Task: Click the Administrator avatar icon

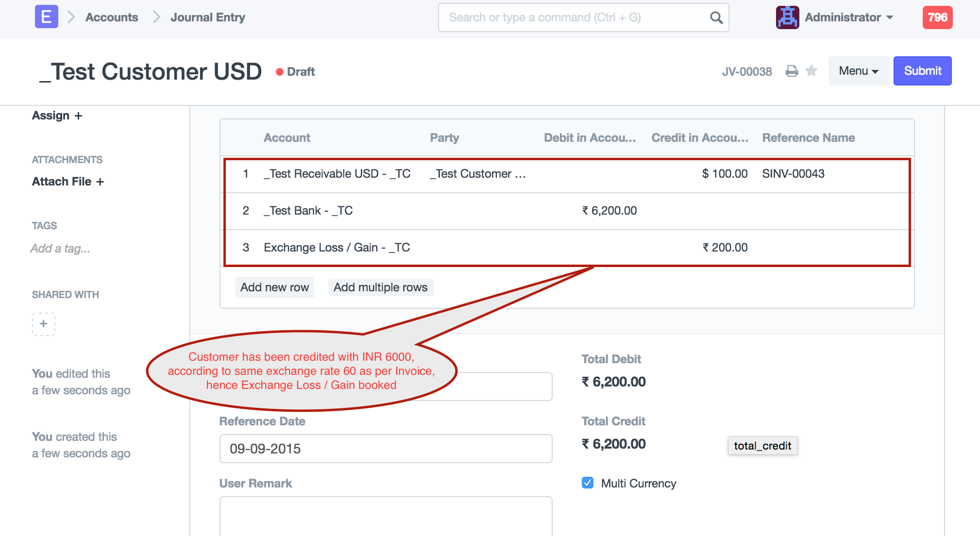Action: (x=787, y=17)
